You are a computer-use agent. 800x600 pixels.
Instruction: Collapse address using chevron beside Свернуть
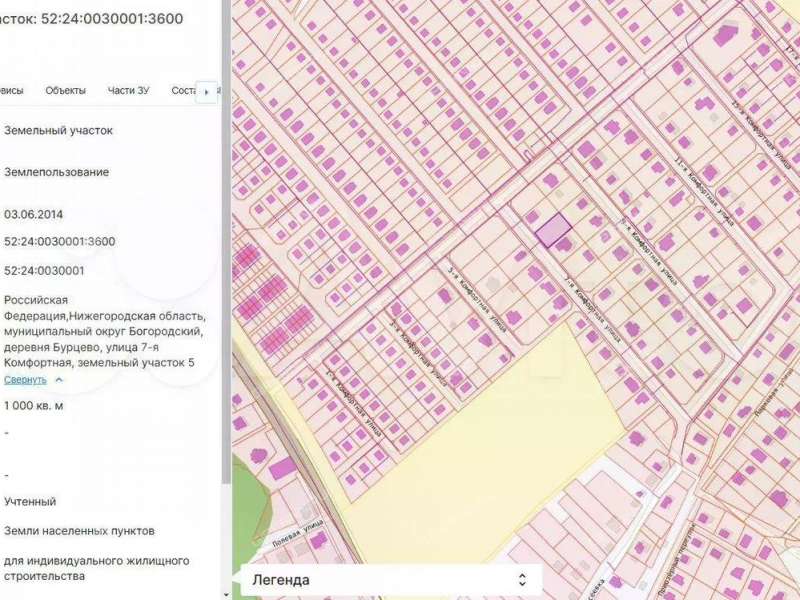click(59, 380)
